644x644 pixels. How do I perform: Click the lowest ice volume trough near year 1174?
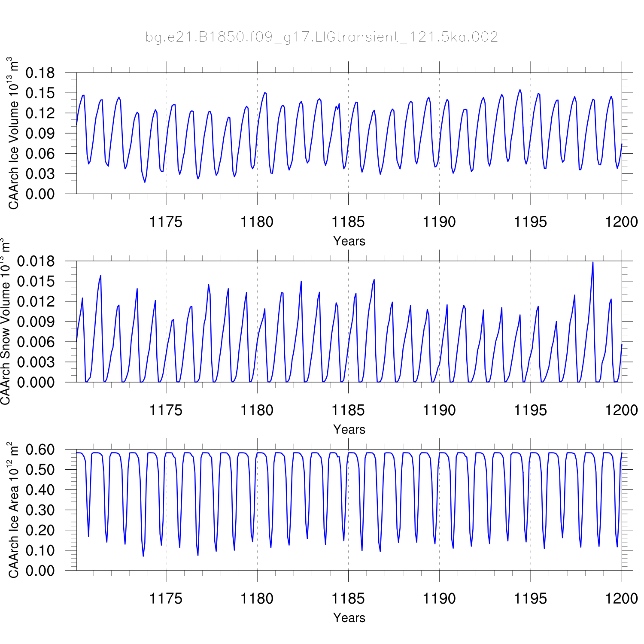point(145,182)
